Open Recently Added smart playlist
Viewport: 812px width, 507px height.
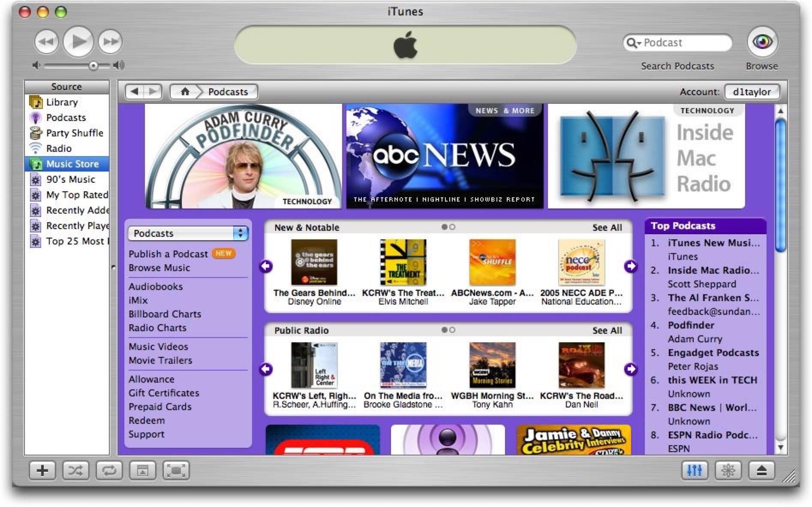tap(67, 210)
